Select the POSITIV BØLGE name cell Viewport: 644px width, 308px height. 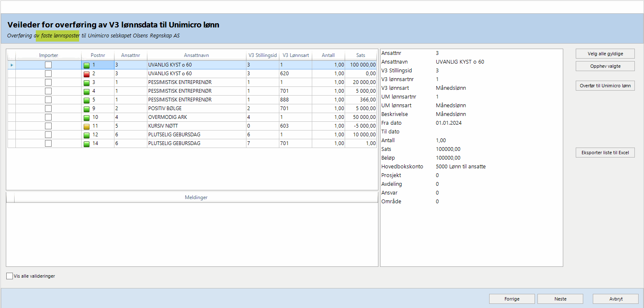coord(196,108)
